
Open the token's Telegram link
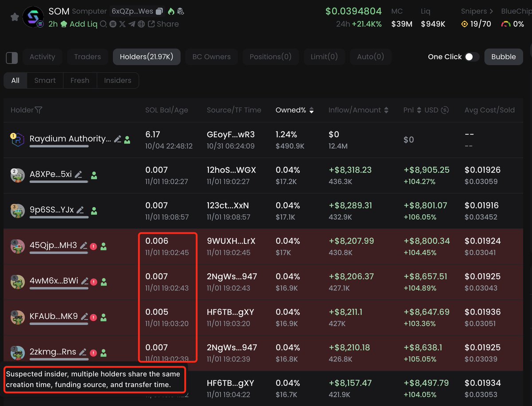pos(131,24)
